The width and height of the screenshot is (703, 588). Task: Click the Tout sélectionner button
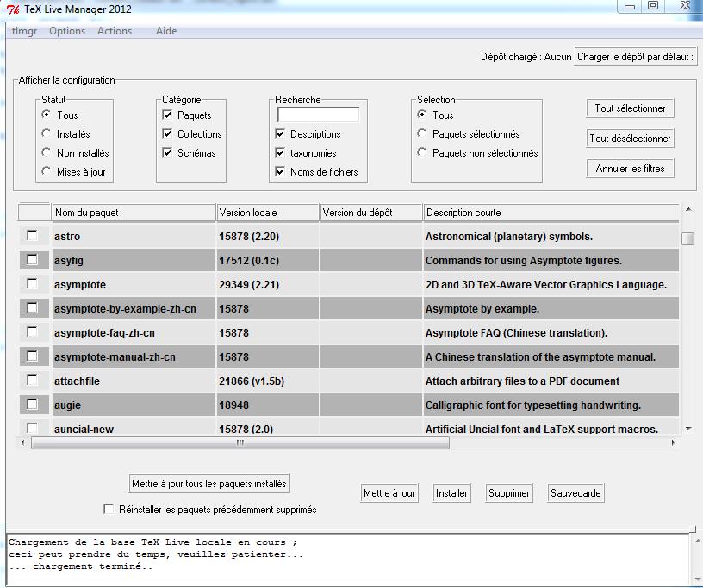630,108
